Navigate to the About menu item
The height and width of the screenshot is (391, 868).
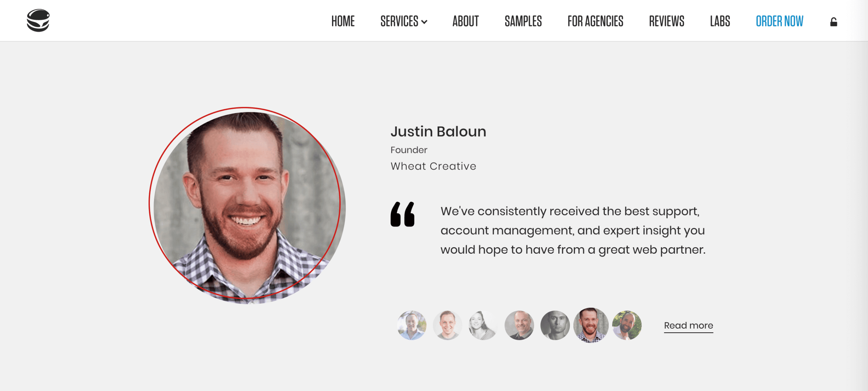coord(465,20)
